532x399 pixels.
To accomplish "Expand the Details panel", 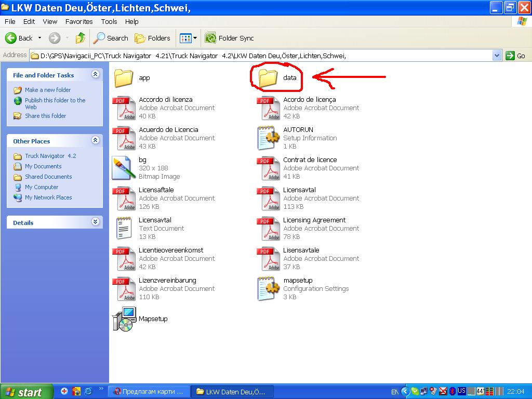I will click(x=95, y=222).
